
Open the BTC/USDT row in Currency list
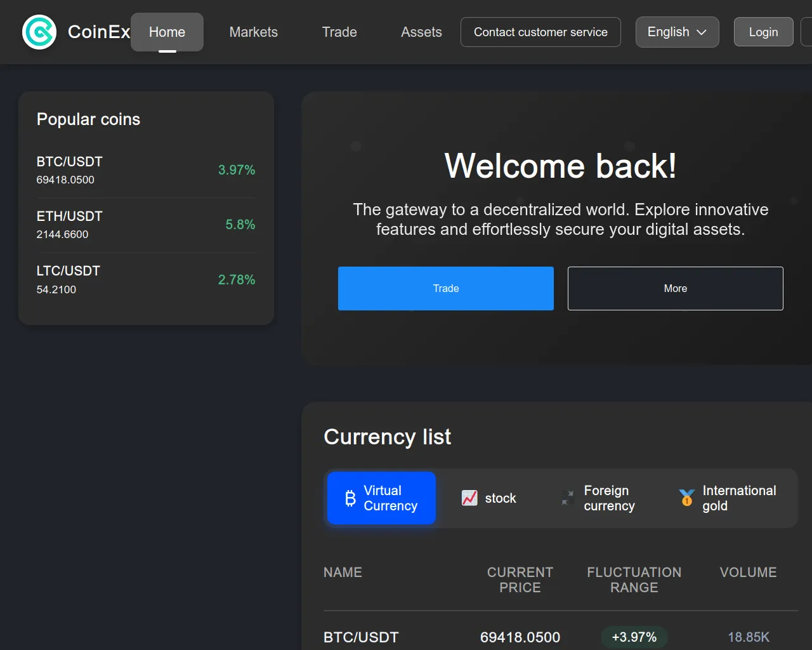click(361, 637)
